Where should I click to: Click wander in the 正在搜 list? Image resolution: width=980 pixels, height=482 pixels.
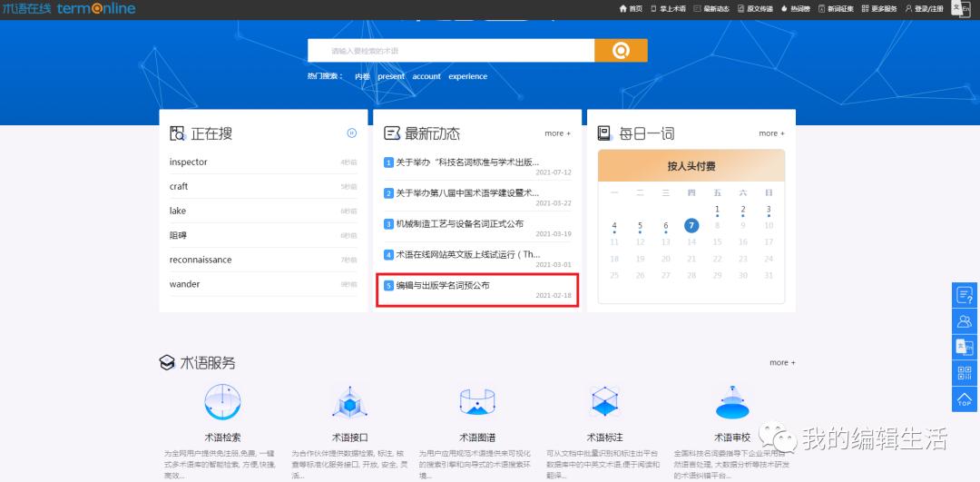click(184, 284)
